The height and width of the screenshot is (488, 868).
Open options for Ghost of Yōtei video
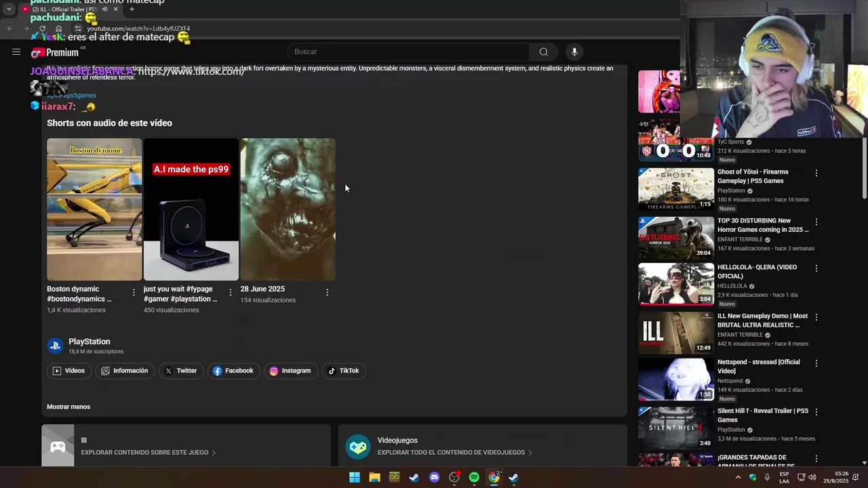coord(816,173)
